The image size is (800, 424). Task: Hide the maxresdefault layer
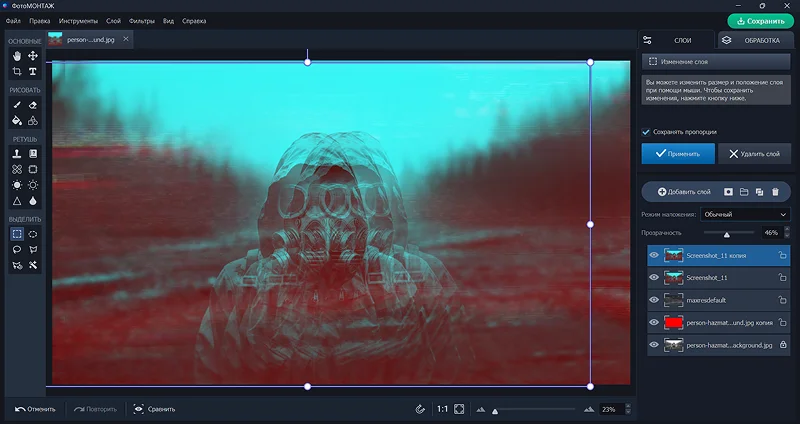(654, 300)
